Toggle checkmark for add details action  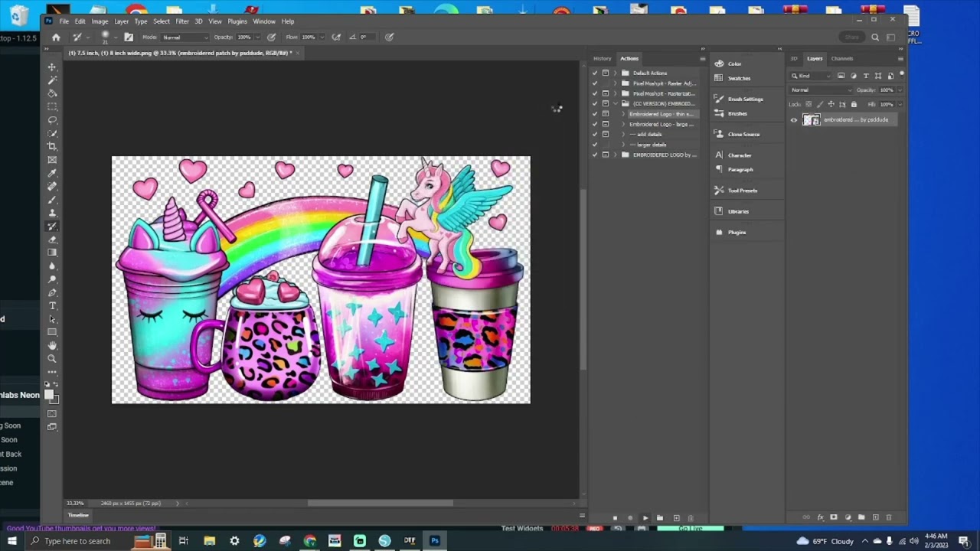[595, 135]
